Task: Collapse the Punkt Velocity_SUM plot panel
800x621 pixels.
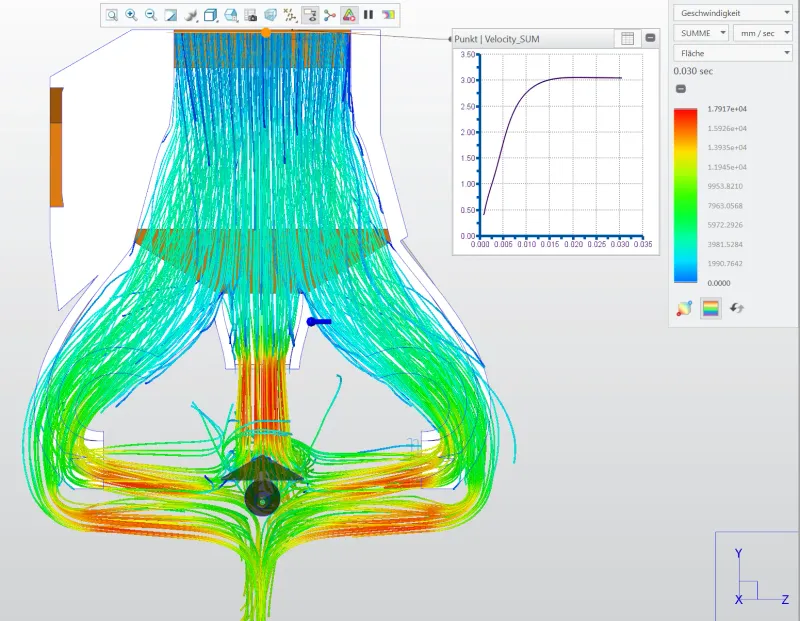Action: click(650, 38)
